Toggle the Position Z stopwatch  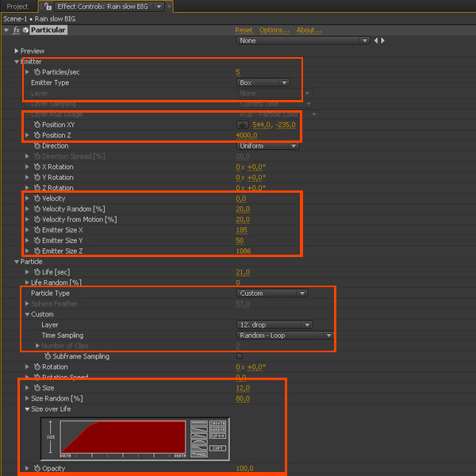[x=37, y=135]
